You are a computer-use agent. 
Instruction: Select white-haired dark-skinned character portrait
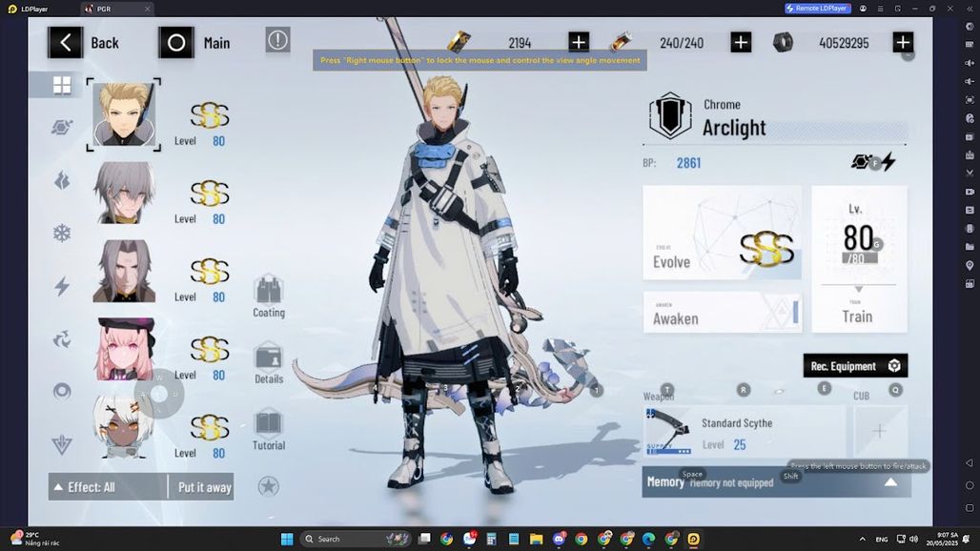tap(124, 427)
